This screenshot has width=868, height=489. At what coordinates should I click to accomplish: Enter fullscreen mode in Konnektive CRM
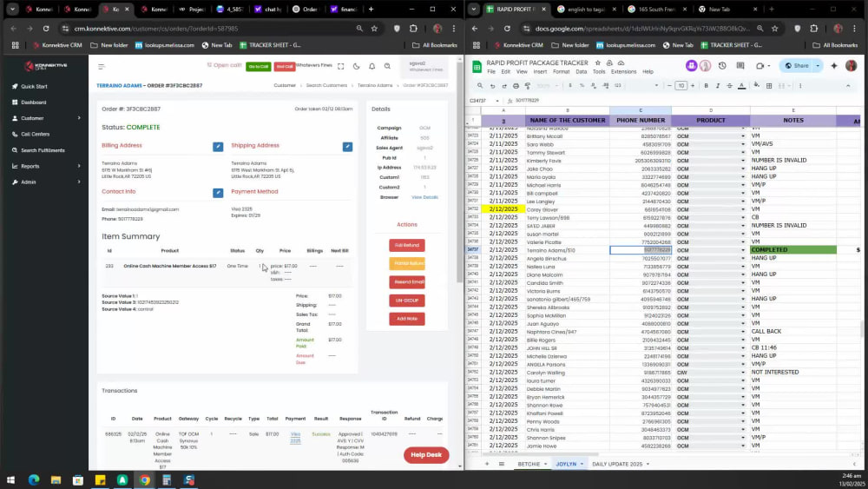click(x=341, y=67)
